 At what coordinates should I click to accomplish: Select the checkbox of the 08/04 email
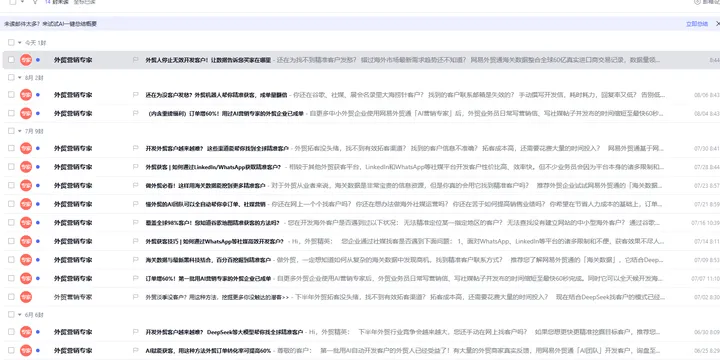(11, 113)
